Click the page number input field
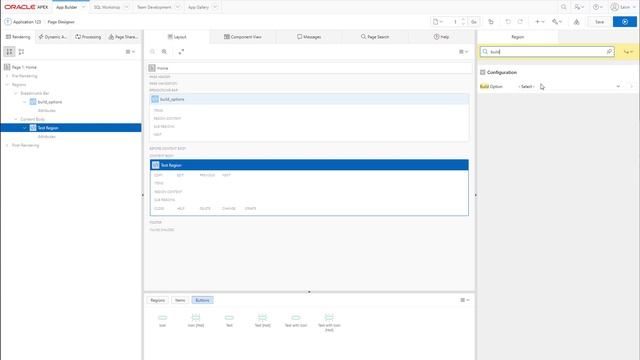 tap(455, 22)
